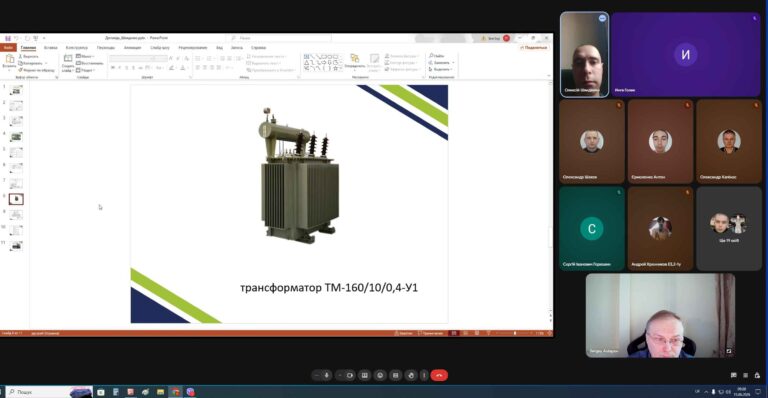Viewport: 768px width, 398px height.
Task: Click the Save icon in quick access toolbar
Action: pyautogui.click(x=8, y=38)
